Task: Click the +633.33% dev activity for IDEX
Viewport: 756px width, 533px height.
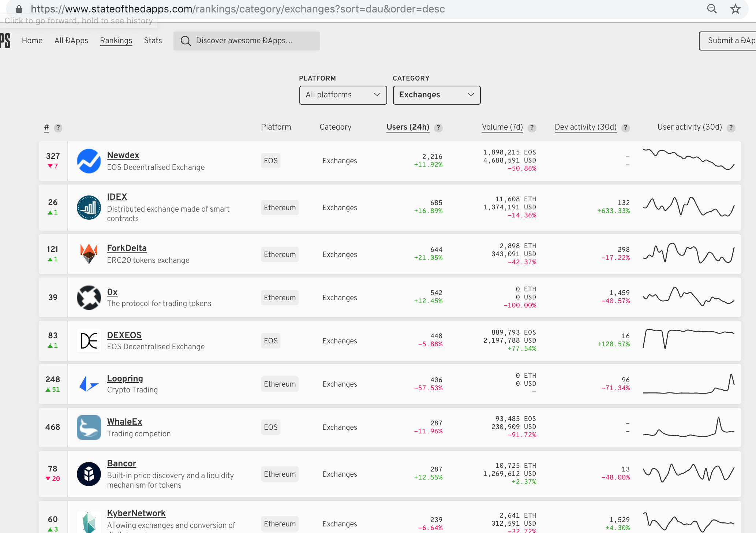Action: tap(614, 211)
